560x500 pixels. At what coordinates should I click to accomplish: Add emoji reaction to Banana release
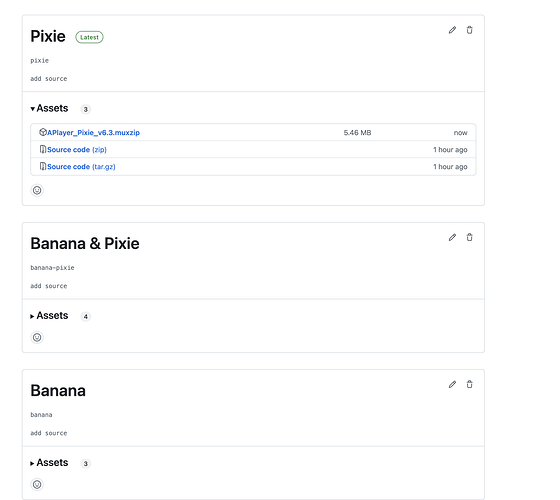click(37, 485)
